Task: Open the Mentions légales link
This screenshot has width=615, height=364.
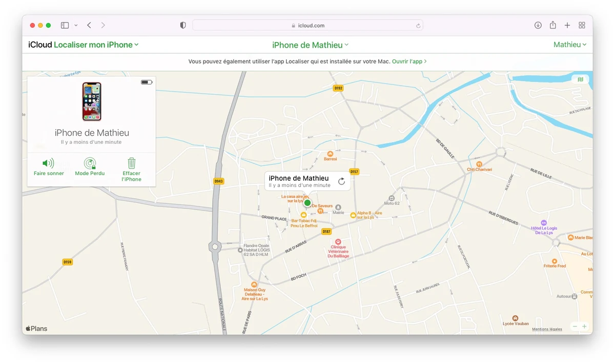Action: tap(547, 329)
